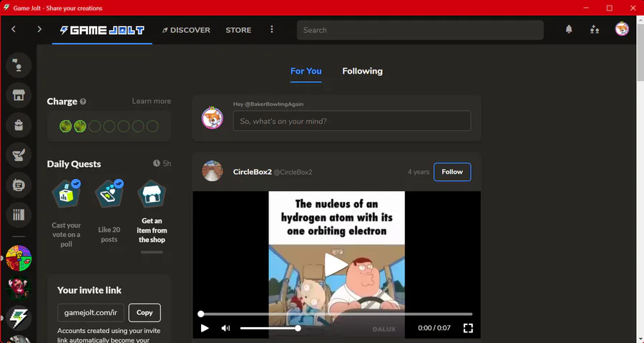Open the chat sidebar icon

coord(19,65)
